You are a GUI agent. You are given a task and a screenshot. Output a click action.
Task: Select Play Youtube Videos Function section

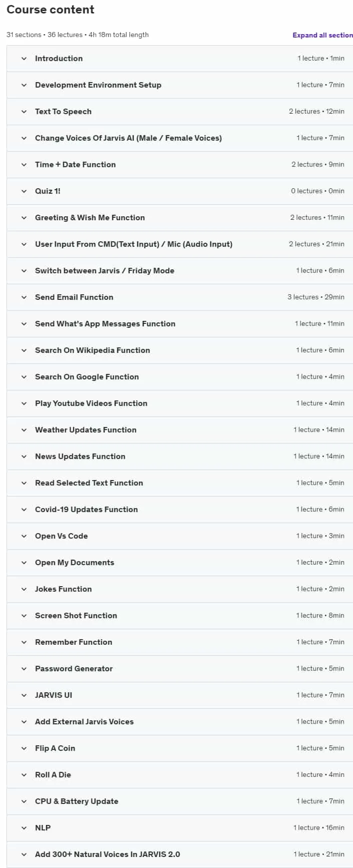pyautogui.click(x=180, y=403)
